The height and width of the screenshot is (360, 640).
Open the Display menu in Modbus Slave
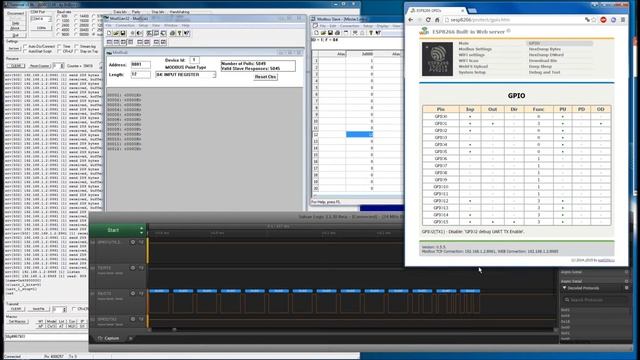382,26
